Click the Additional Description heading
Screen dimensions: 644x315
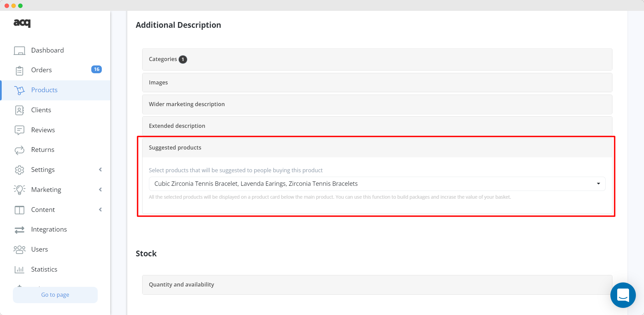point(178,25)
